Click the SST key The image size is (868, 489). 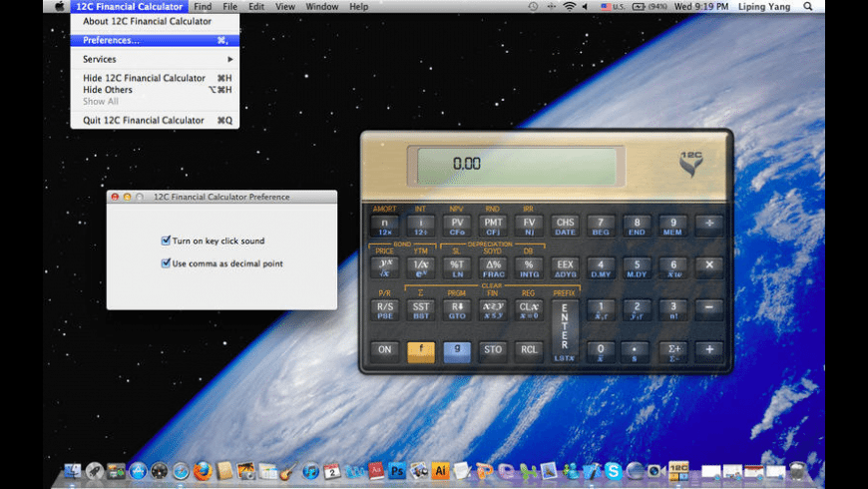[421, 310]
